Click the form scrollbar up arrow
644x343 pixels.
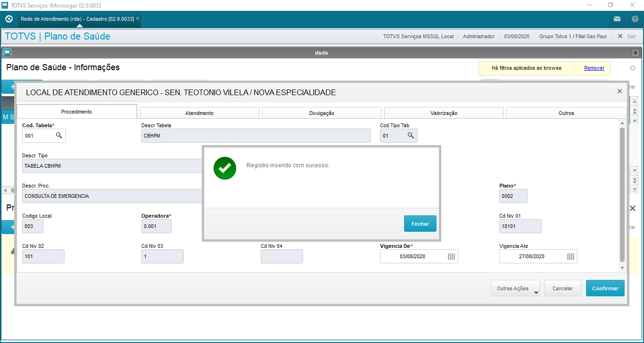[622, 123]
